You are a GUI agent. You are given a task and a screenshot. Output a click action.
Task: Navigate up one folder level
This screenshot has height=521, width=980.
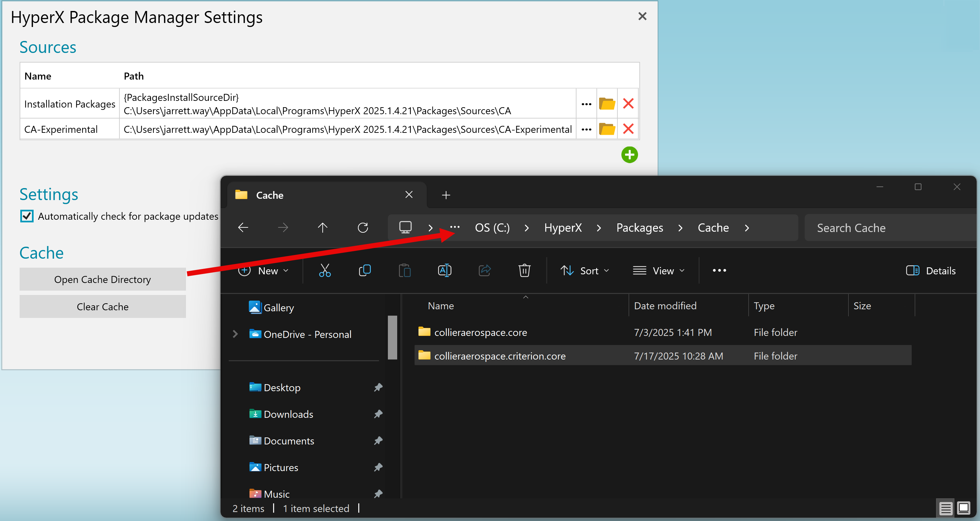pos(323,228)
